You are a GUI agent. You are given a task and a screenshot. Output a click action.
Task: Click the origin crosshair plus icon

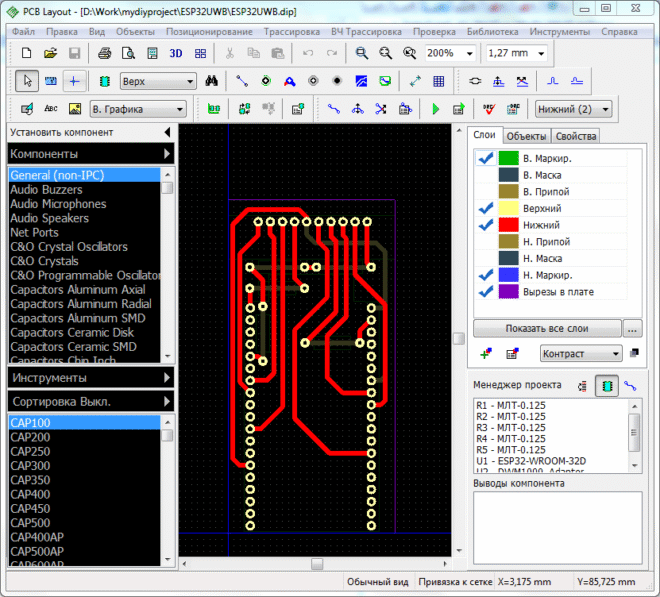[75, 81]
